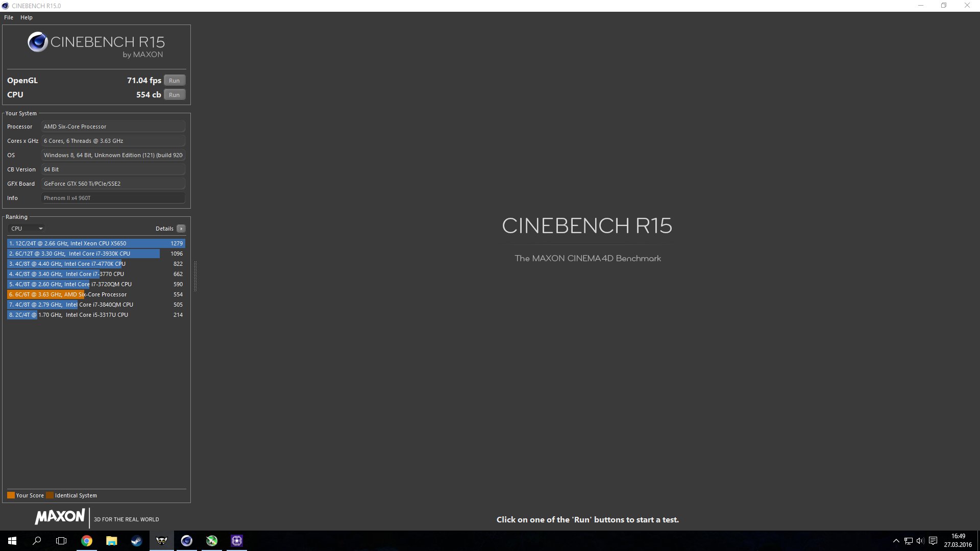Select ranking row Intel Core i7-4770K

click(x=96, y=264)
